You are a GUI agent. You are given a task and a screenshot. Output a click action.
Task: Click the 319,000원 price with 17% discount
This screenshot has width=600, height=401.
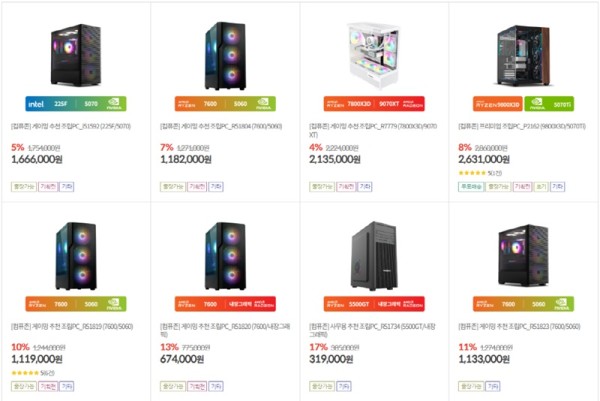334,359
